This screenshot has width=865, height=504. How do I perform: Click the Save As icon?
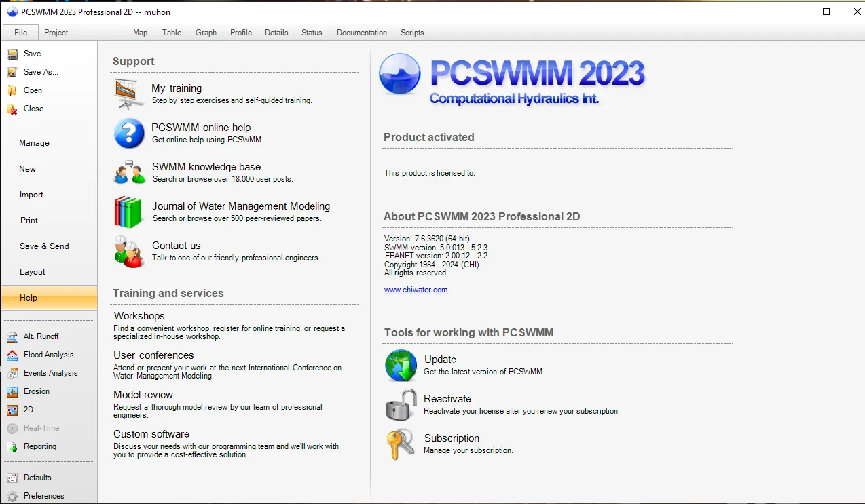click(x=12, y=72)
